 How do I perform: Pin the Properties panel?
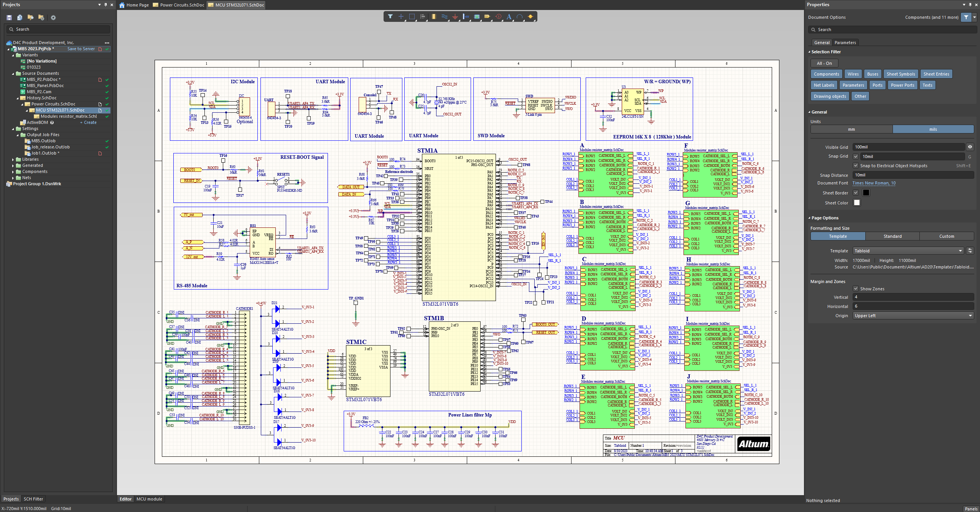coord(970,5)
